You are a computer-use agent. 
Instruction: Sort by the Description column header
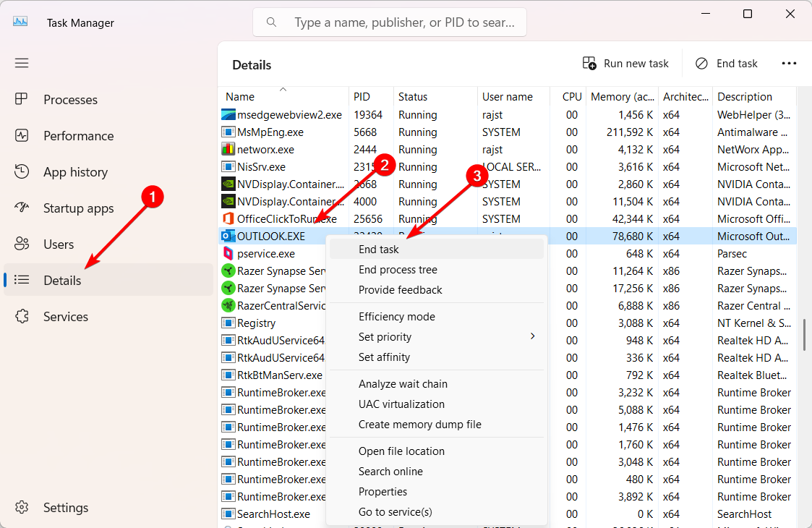(753, 96)
